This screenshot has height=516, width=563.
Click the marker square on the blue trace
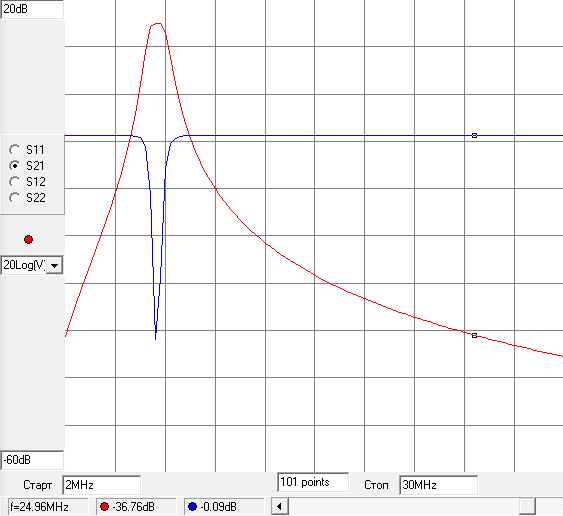(474, 135)
